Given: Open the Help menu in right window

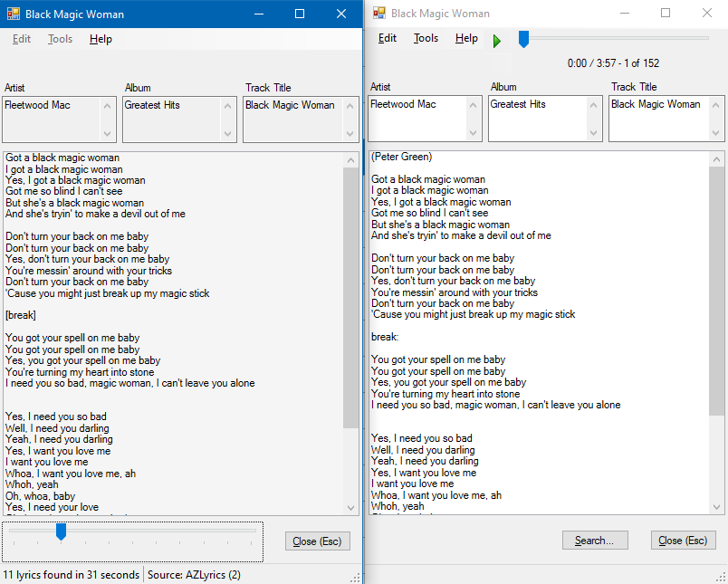Looking at the screenshot, I should click(x=466, y=38).
